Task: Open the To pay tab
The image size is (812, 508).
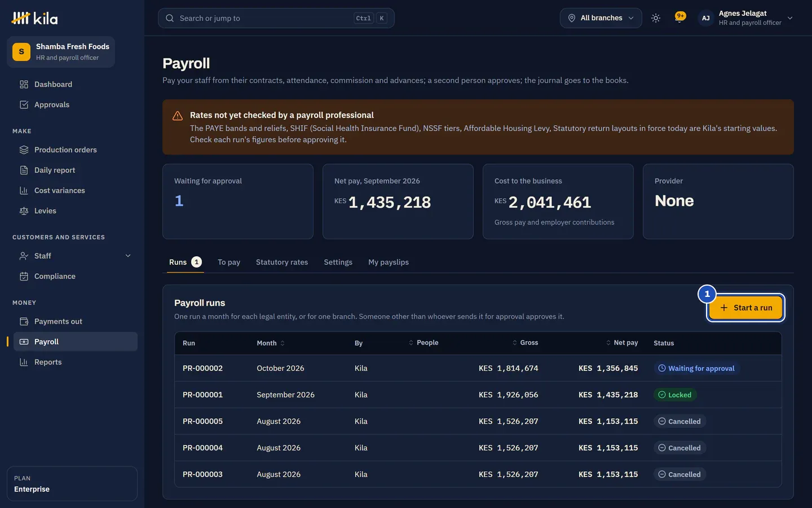Action: click(x=229, y=262)
